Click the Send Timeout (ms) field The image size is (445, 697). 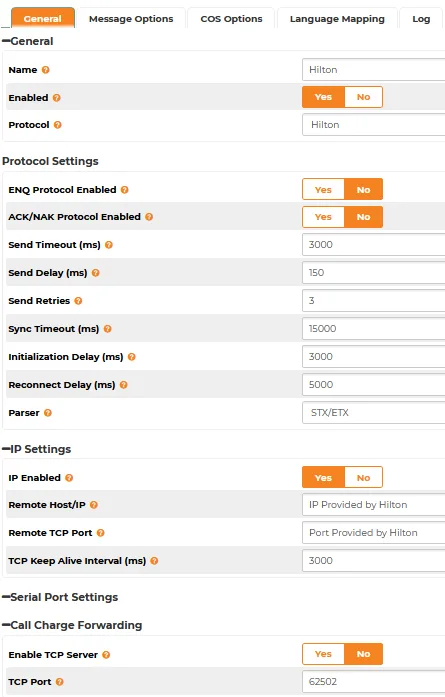373,244
